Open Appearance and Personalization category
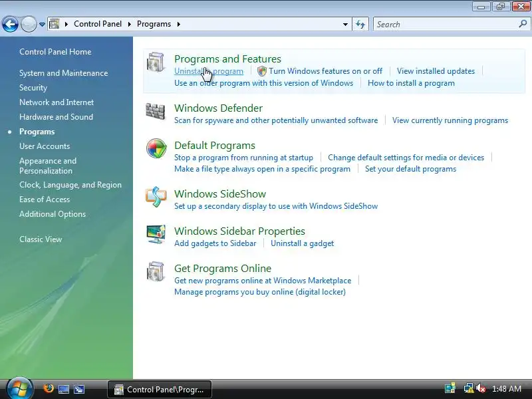The image size is (532, 399). click(48, 166)
